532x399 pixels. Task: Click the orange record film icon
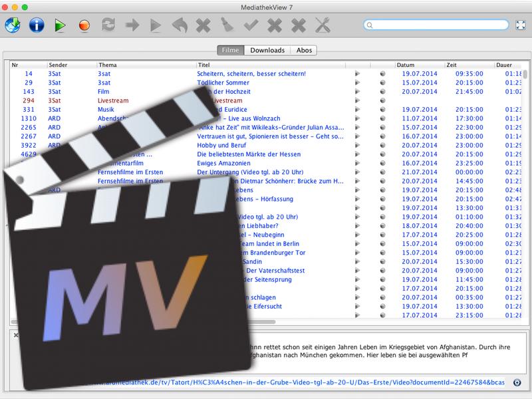[84, 25]
